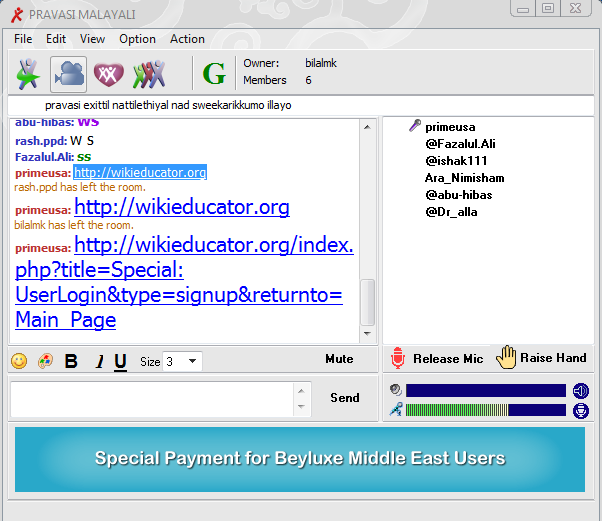The height and width of the screenshot is (521, 602).
Task: Open the smiley emoticon picker
Action: click(x=19, y=361)
